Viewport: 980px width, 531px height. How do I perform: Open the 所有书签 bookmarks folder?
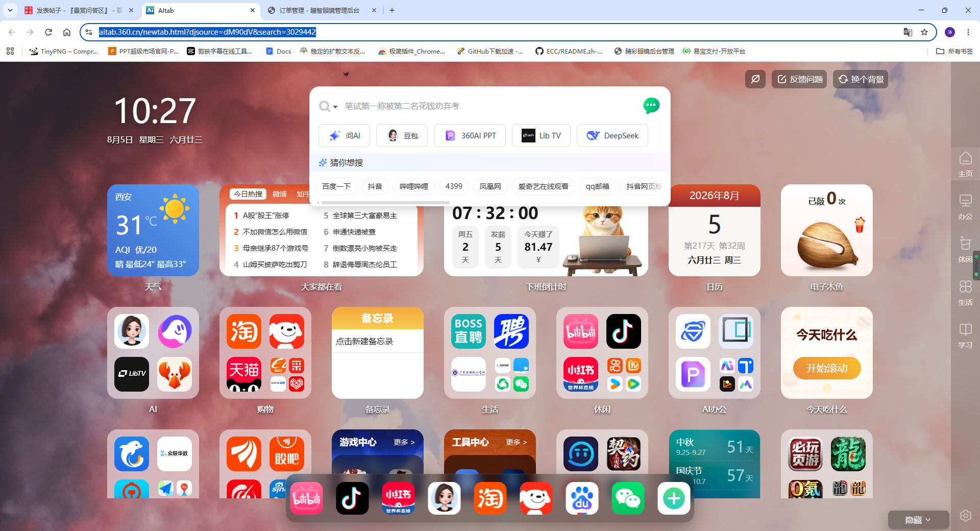point(954,51)
